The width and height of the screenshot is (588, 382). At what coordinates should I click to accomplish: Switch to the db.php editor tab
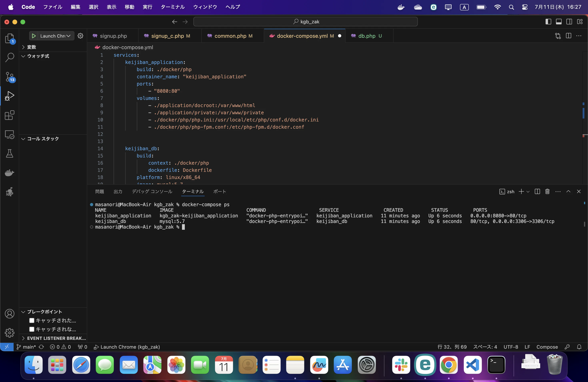[x=367, y=36]
